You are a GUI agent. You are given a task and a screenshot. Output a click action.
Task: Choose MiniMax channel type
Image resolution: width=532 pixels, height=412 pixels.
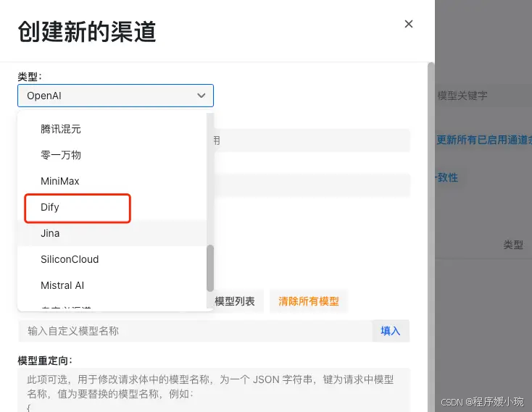pyautogui.click(x=112, y=181)
